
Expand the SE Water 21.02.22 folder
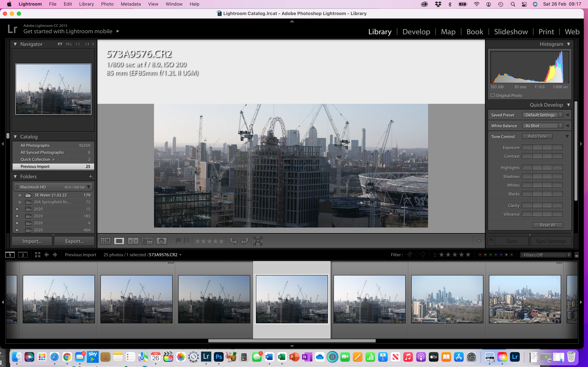(20, 195)
